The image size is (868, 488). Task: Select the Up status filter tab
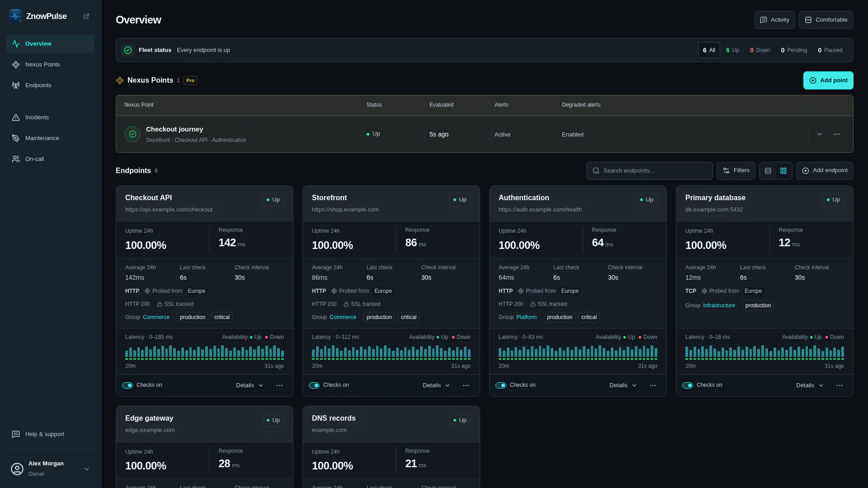click(x=732, y=50)
